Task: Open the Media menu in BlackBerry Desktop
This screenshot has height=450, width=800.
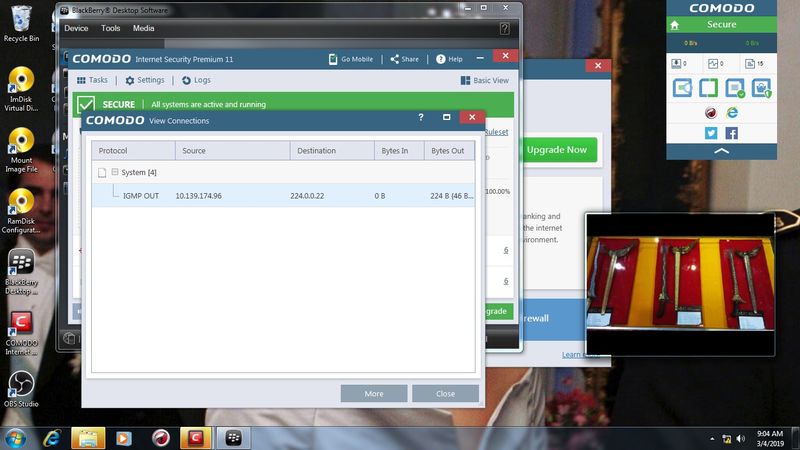Action: click(x=143, y=29)
